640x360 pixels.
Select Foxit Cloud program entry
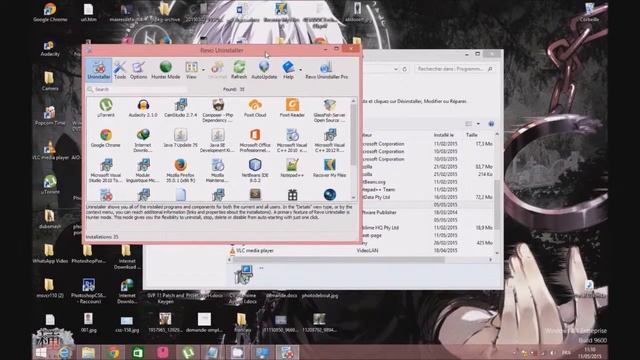[255, 108]
